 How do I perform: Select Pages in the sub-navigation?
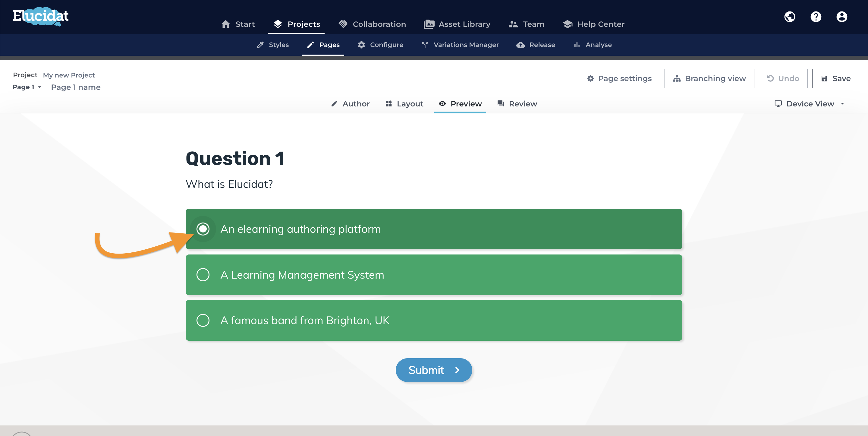coord(323,45)
